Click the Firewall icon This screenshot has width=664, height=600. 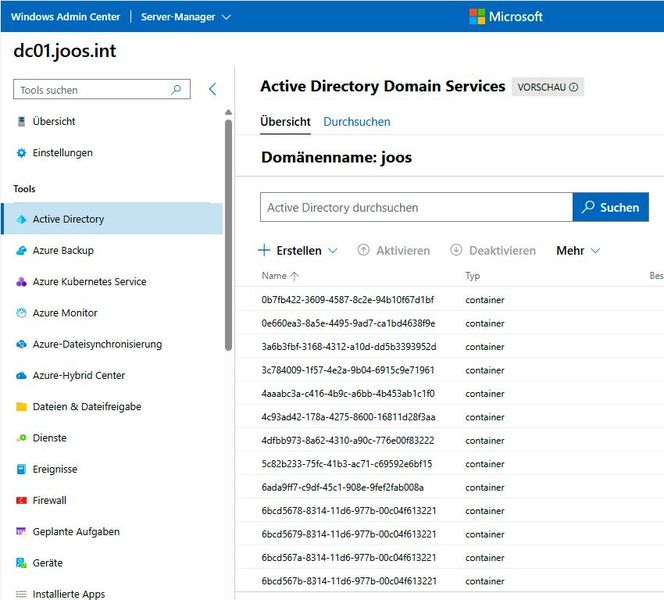coord(21,500)
